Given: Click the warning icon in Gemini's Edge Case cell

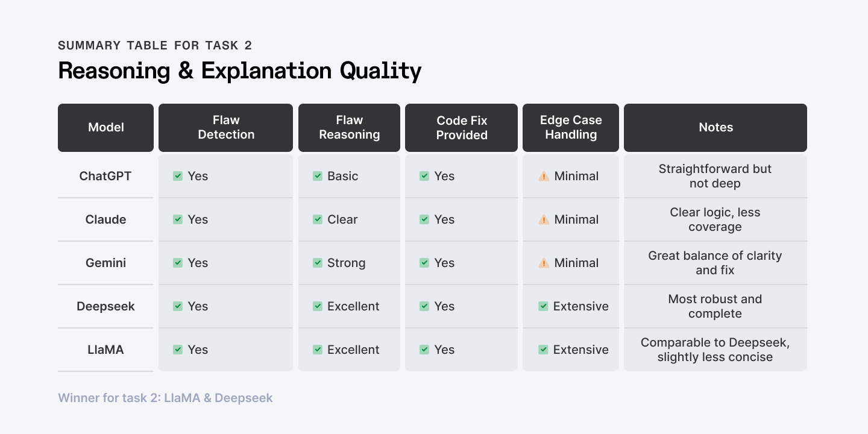Looking at the screenshot, I should click(544, 263).
